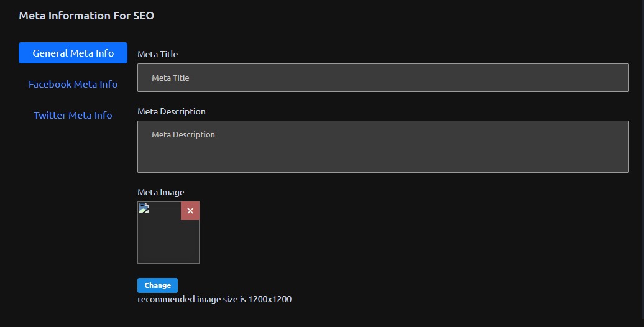Click the Meta Image label
Screen dimensions: 644x327
click(x=160, y=192)
